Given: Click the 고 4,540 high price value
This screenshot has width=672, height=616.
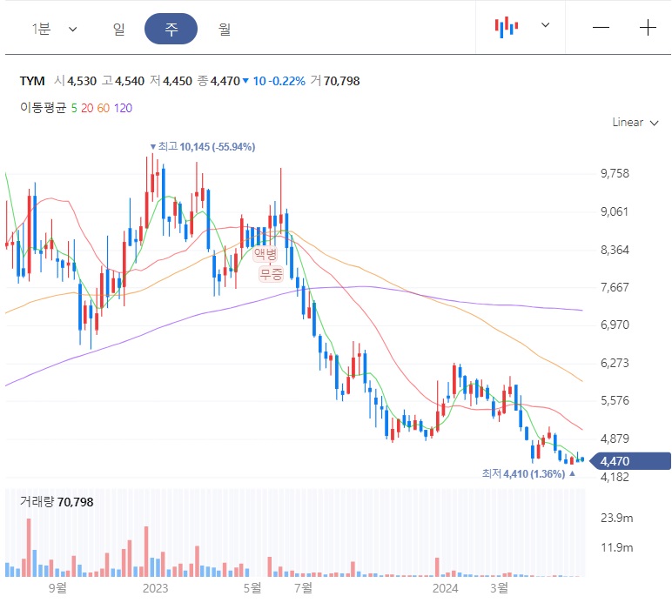Looking at the screenshot, I should point(123,81).
